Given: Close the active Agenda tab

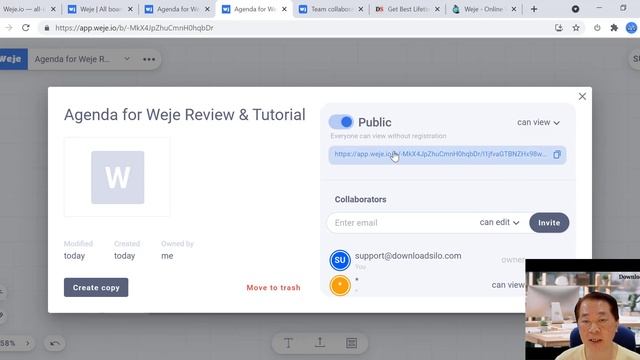Looking at the screenshot, I should pyautogui.click(x=284, y=9).
